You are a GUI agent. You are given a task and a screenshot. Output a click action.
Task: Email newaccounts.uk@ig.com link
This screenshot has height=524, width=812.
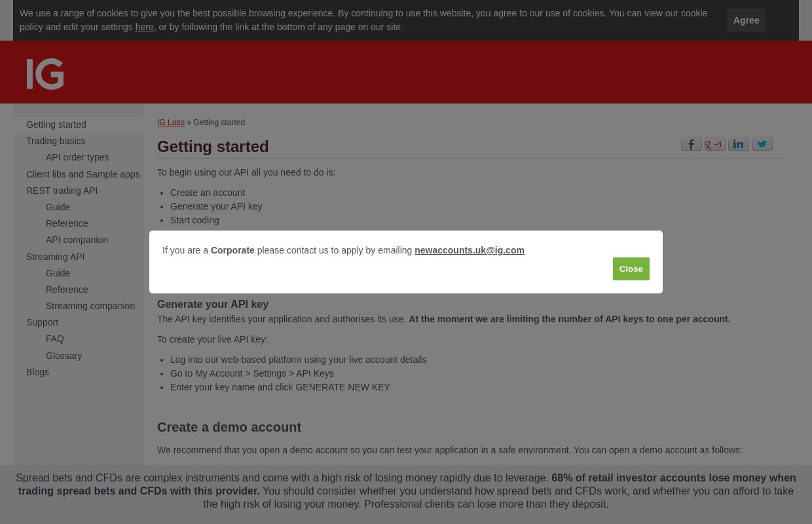click(470, 250)
